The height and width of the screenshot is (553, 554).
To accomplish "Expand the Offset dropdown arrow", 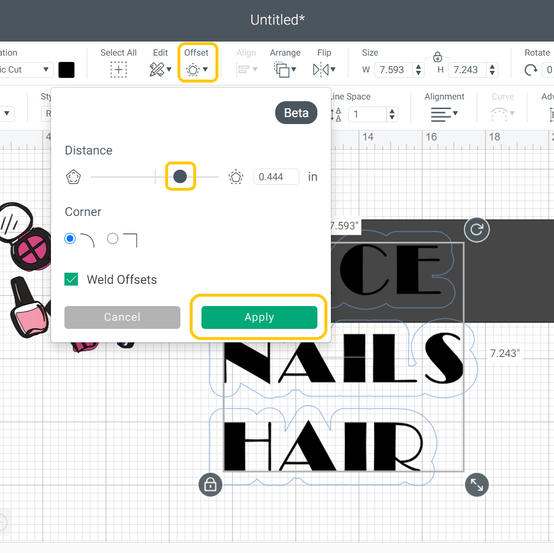I will pos(205,69).
